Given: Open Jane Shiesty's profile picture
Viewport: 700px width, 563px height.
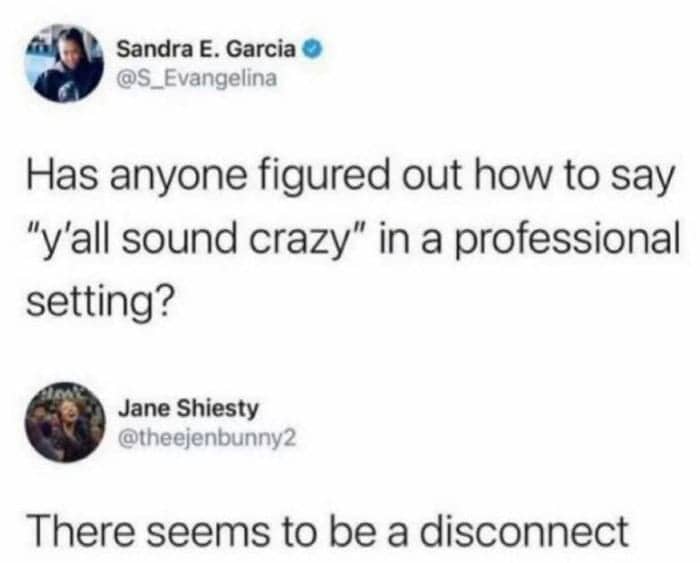Looking at the screenshot, I should click(65, 422).
